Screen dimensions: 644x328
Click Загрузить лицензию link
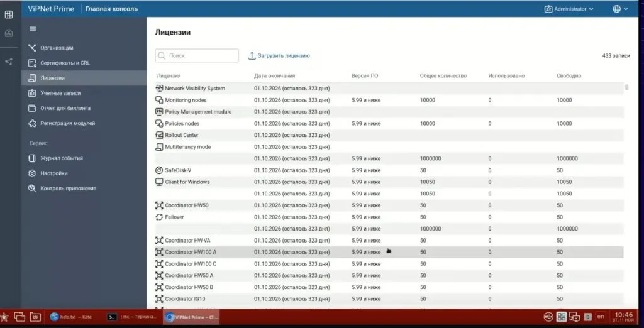(284, 55)
